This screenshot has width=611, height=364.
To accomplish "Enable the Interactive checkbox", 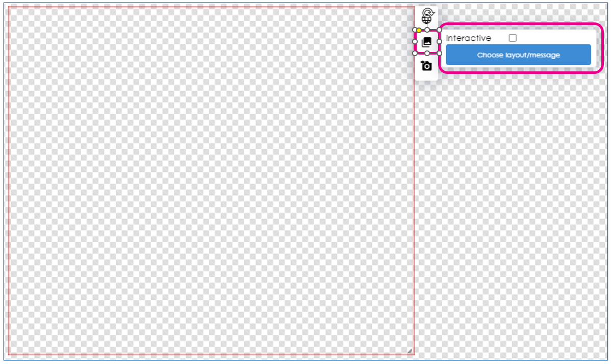I will coord(513,38).
